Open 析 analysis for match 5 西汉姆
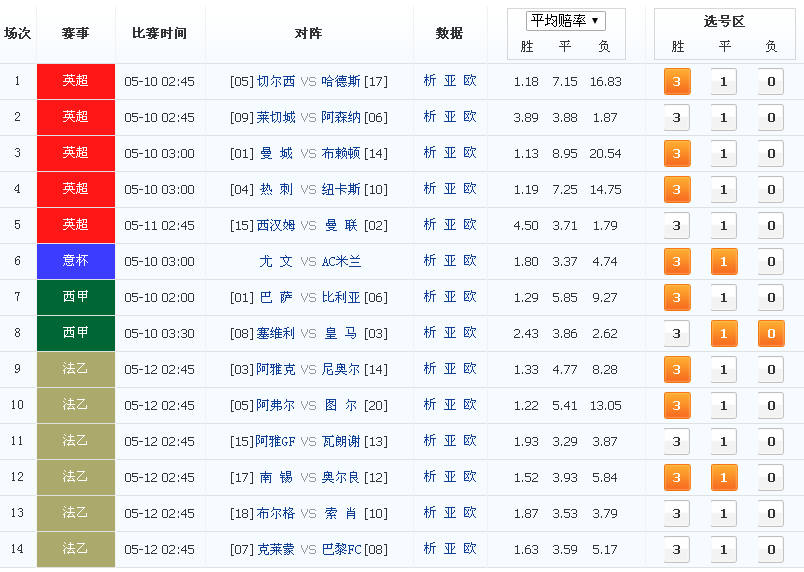The image size is (804, 572). (430, 225)
